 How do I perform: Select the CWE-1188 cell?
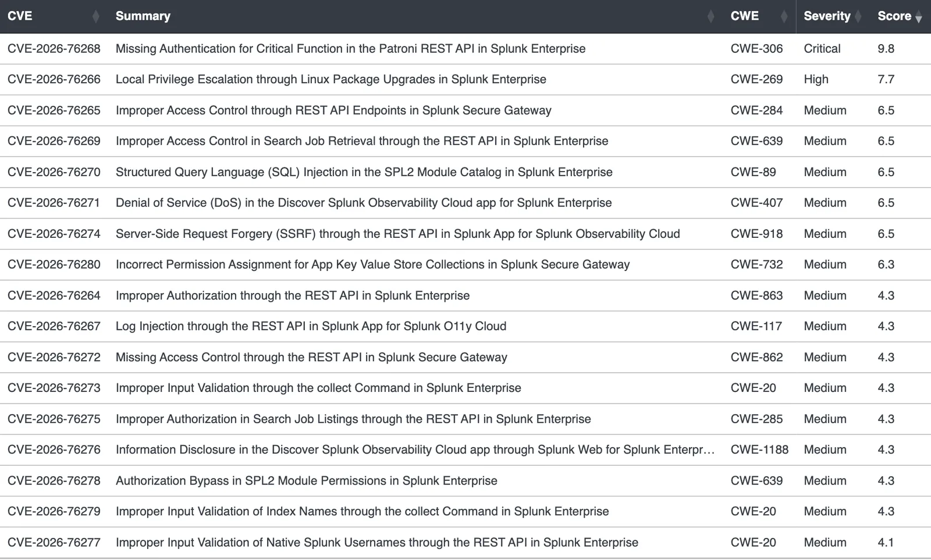pos(759,450)
